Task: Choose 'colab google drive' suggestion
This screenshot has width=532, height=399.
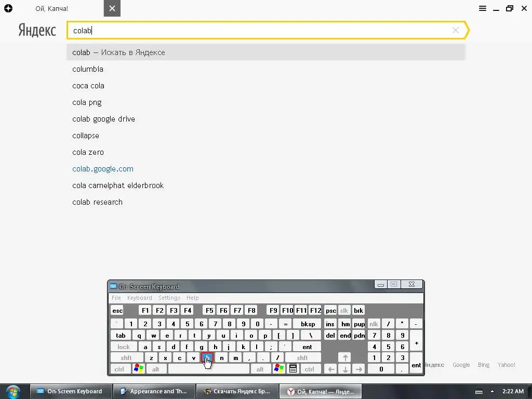Action: click(103, 119)
